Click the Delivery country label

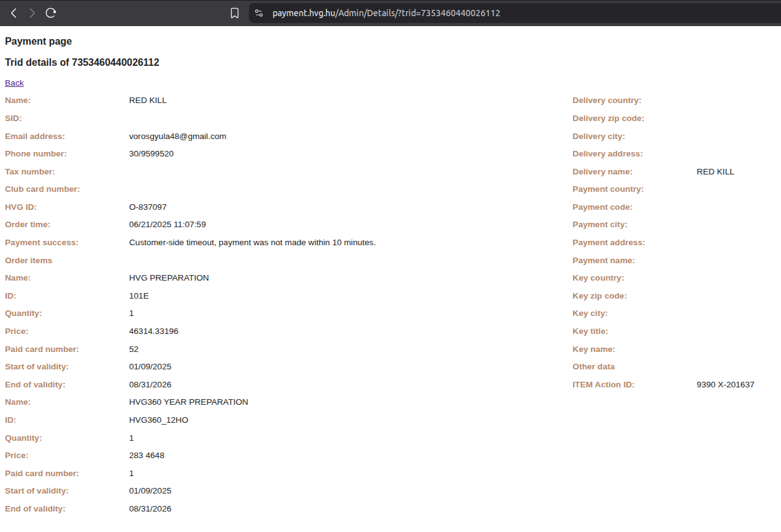click(x=607, y=101)
